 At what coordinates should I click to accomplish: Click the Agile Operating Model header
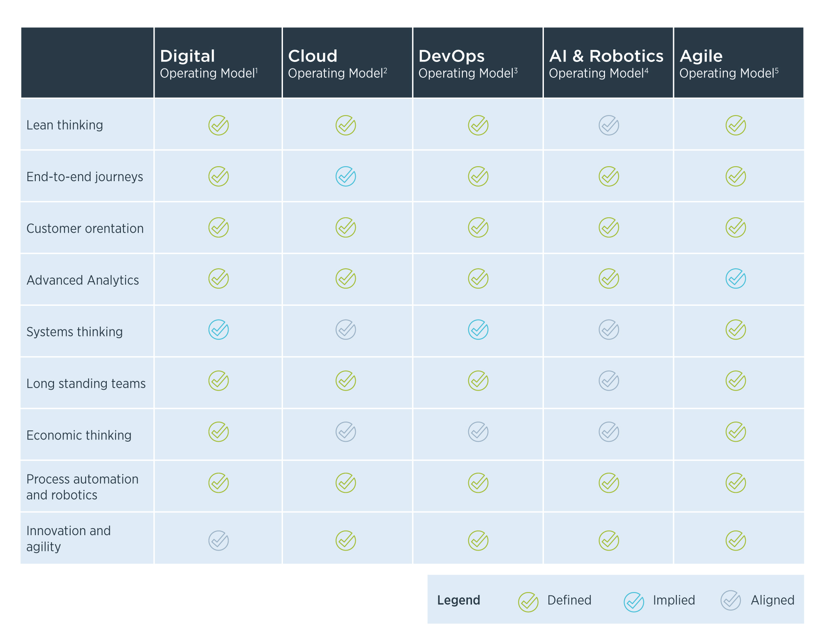tap(729, 64)
